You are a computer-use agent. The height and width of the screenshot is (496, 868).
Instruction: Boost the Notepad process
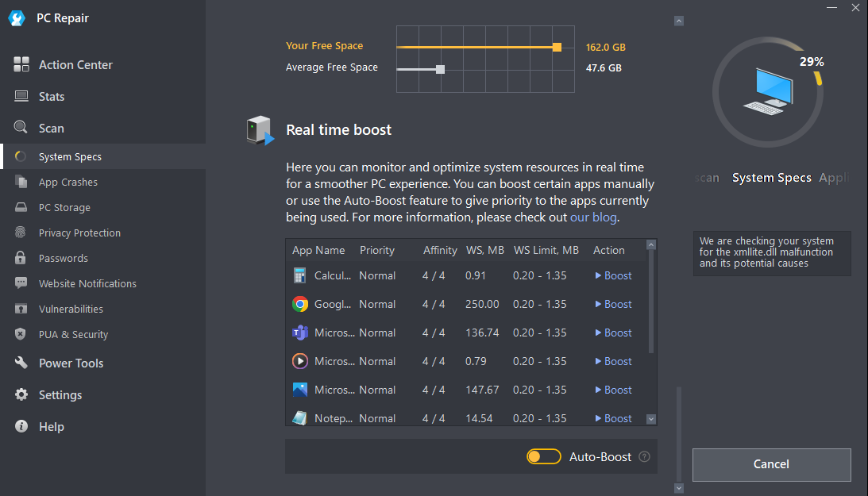pyautogui.click(x=613, y=418)
